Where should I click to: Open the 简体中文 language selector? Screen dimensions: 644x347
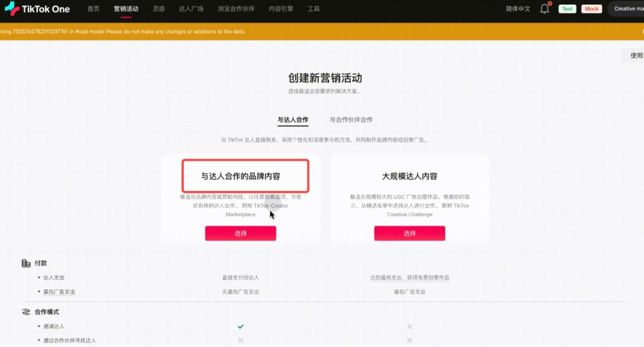click(518, 9)
